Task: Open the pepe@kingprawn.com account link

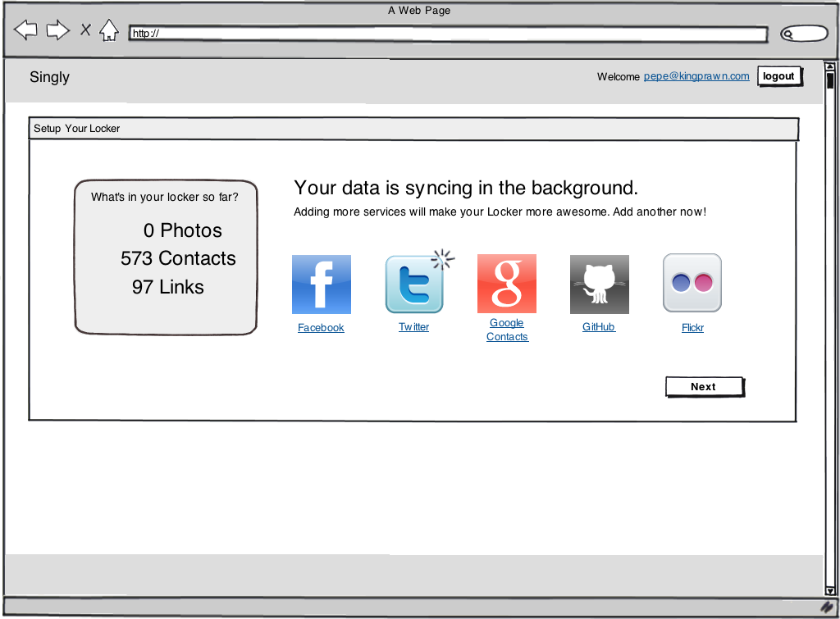Action: click(x=696, y=76)
